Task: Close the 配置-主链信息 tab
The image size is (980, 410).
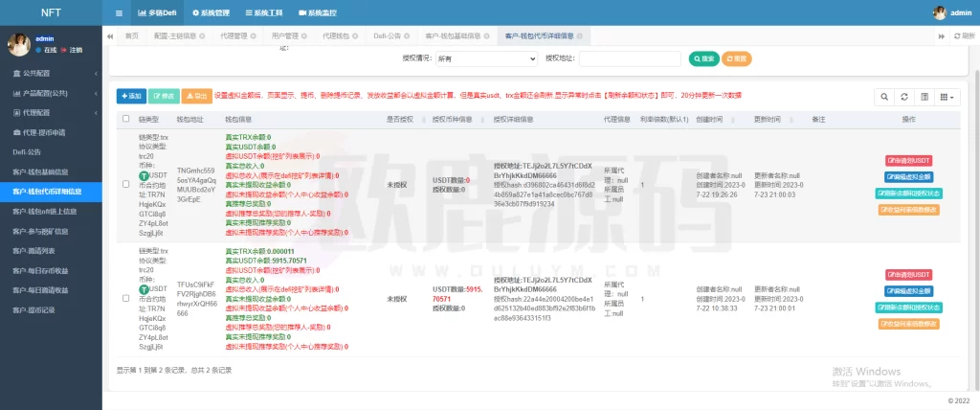Action: coord(202,36)
